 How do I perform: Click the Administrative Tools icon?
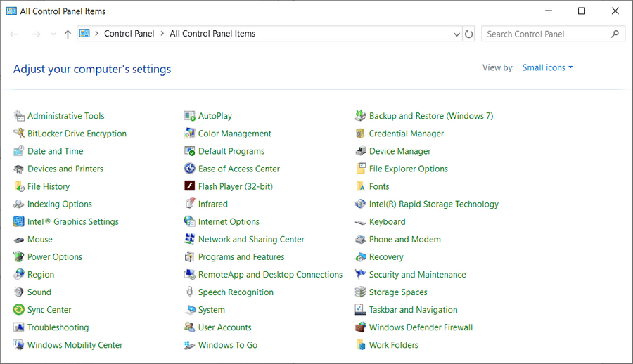click(x=19, y=116)
